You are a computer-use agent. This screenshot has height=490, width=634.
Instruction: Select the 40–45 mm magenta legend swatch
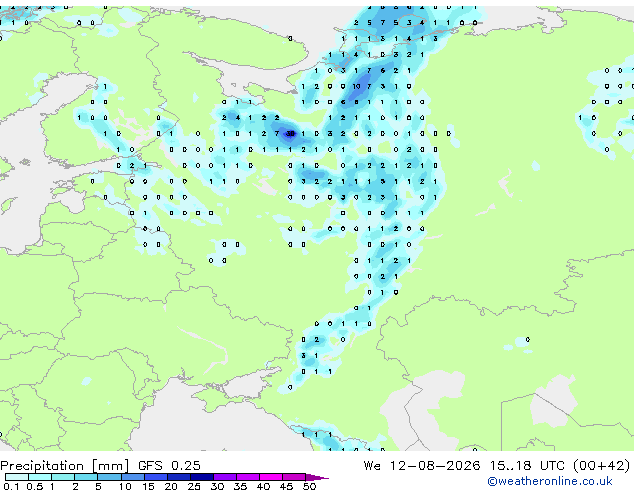[271, 477]
